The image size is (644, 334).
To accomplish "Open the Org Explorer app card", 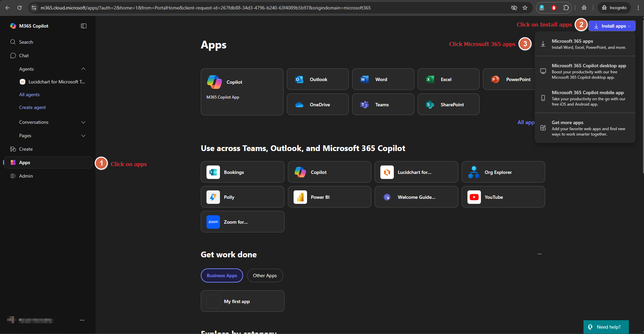I will (503, 172).
